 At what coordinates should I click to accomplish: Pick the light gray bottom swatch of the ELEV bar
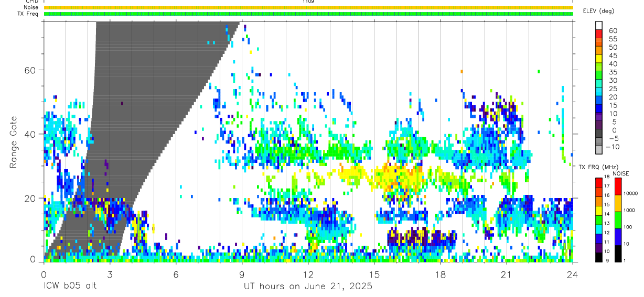(599, 150)
